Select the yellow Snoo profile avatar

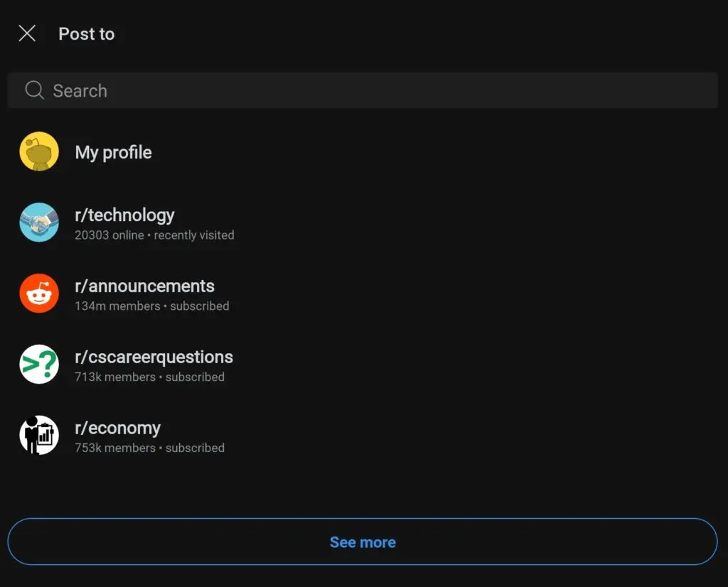pyautogui.click(x=39, y=151)
